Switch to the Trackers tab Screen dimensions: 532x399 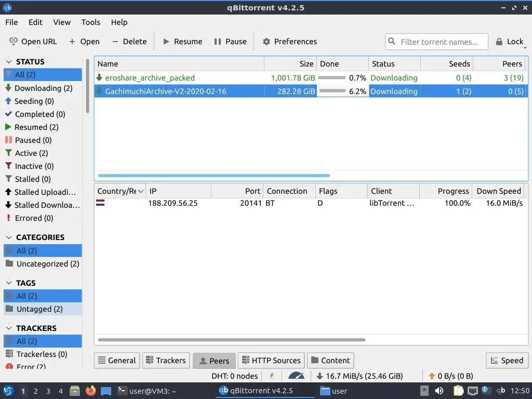click(x=166, y=361)
